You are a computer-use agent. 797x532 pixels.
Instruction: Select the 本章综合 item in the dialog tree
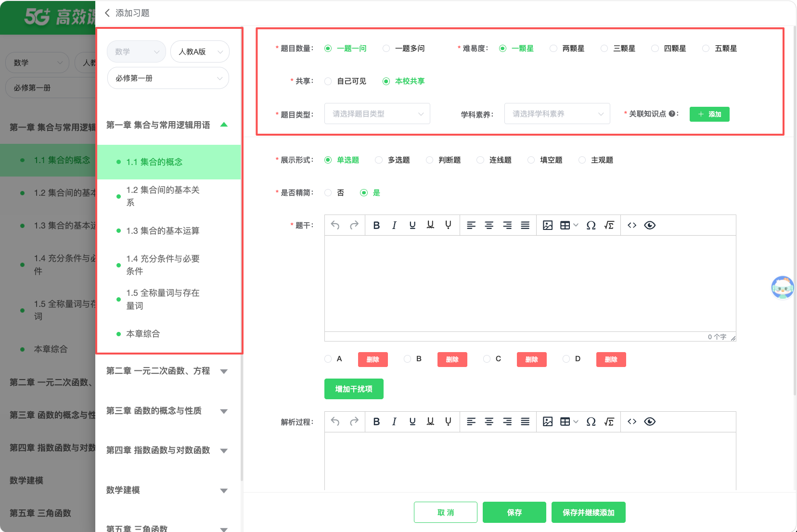143,334
